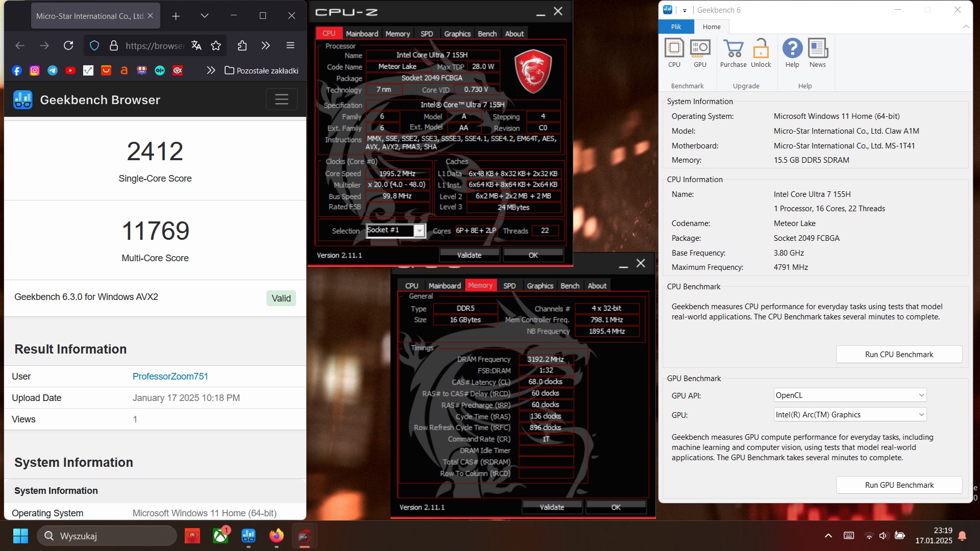Open the Firefox hamburger application menu
980x551 pixels.
tap(290, 45)
